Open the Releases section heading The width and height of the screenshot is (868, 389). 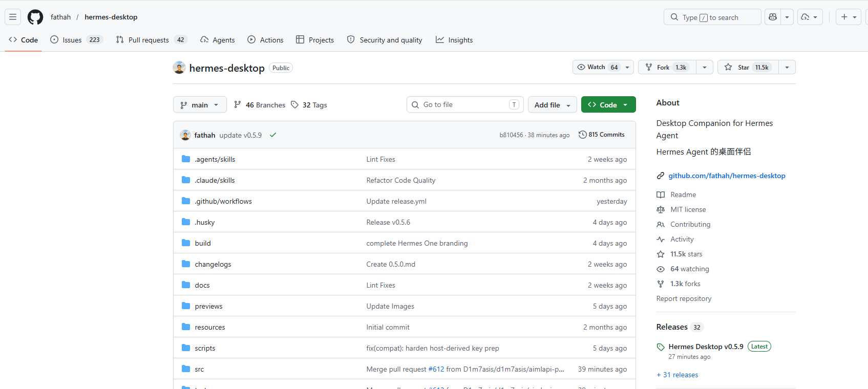tap(672, 327)
